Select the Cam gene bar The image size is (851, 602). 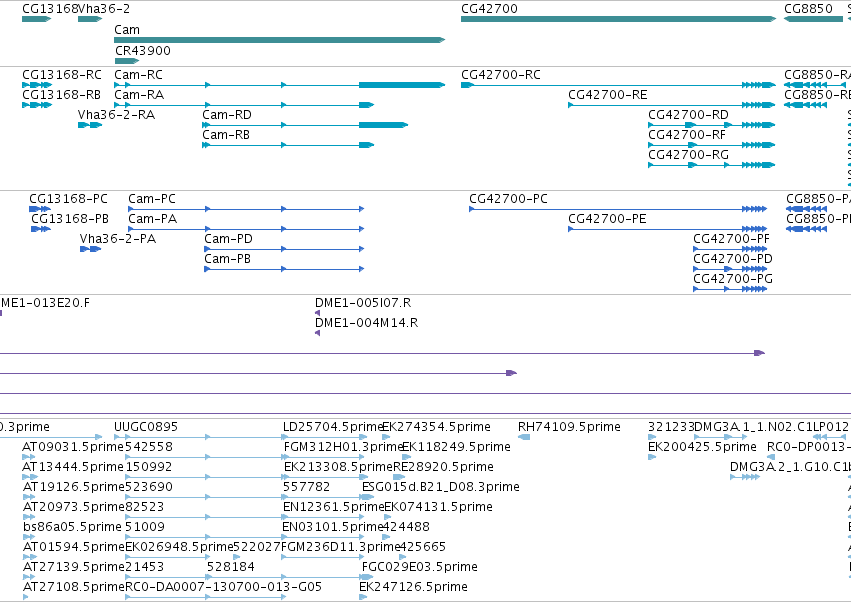coord(280,40)
